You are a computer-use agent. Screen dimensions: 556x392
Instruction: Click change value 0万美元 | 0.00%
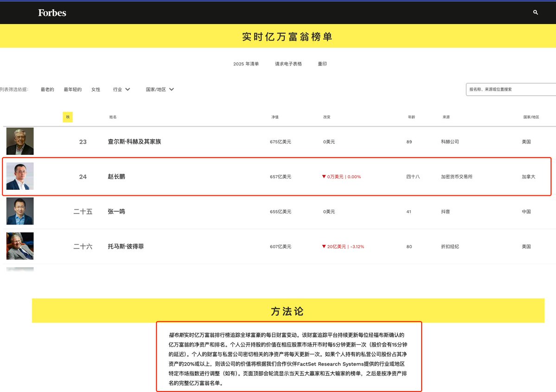coord(341,177)
